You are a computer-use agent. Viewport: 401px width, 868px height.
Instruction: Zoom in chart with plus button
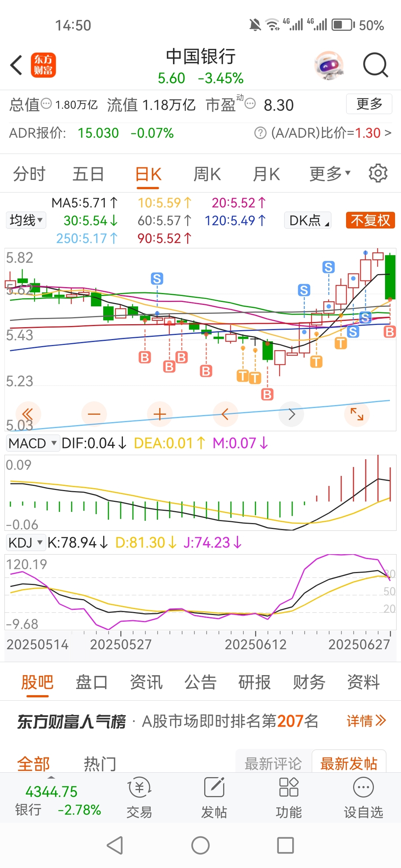click(x=160, y=414)
